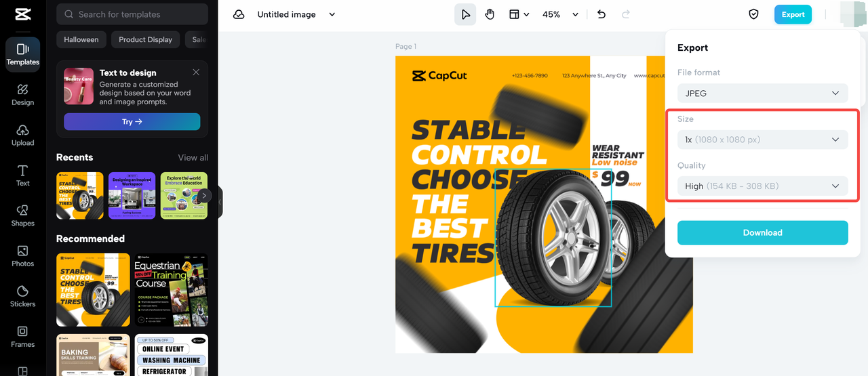Open the Baking Skills Training template
This screenshot has width=868, height=376.
[93, 355]
